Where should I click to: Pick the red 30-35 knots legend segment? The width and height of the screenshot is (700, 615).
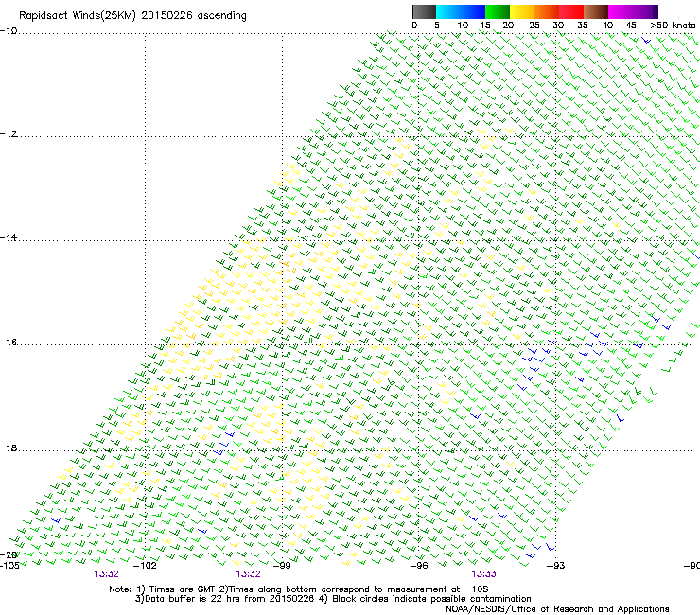(571, 11)
